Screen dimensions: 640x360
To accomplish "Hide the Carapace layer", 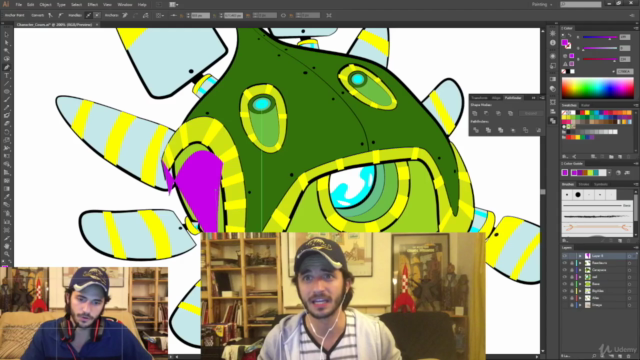I will point(565,270).
